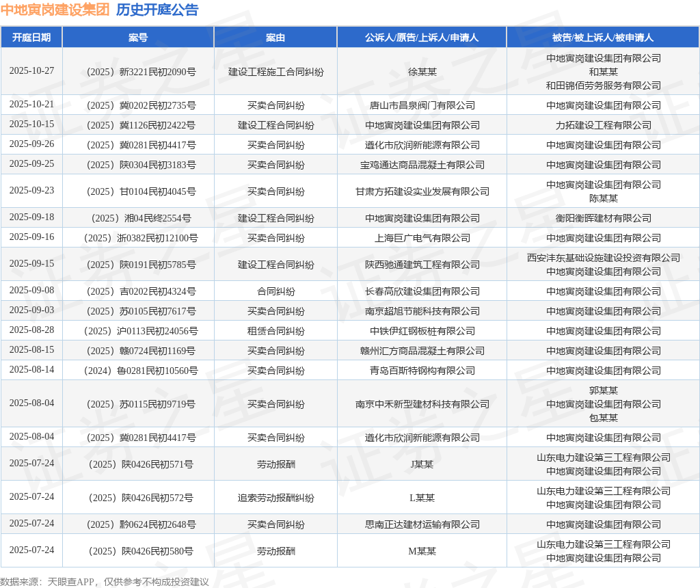Click defendant 郭某某
The width and height of the screenshot is (700, 588).
[604, 390]
